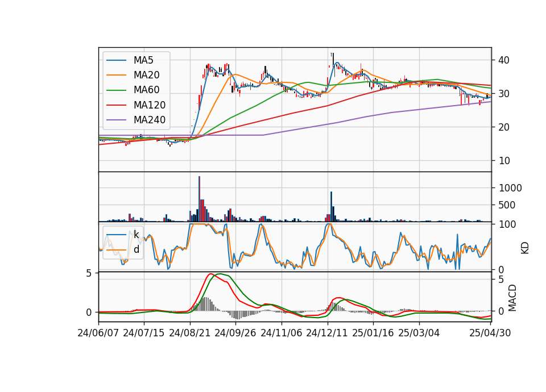Click the price axis value 10
Viewport: 546px width, 392px height.
click(504, 161)
